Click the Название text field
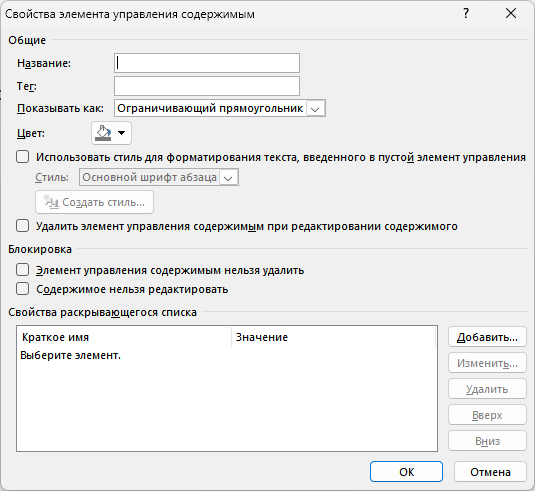The width and height of the screenshot is (535, 491). coord(207,63)
